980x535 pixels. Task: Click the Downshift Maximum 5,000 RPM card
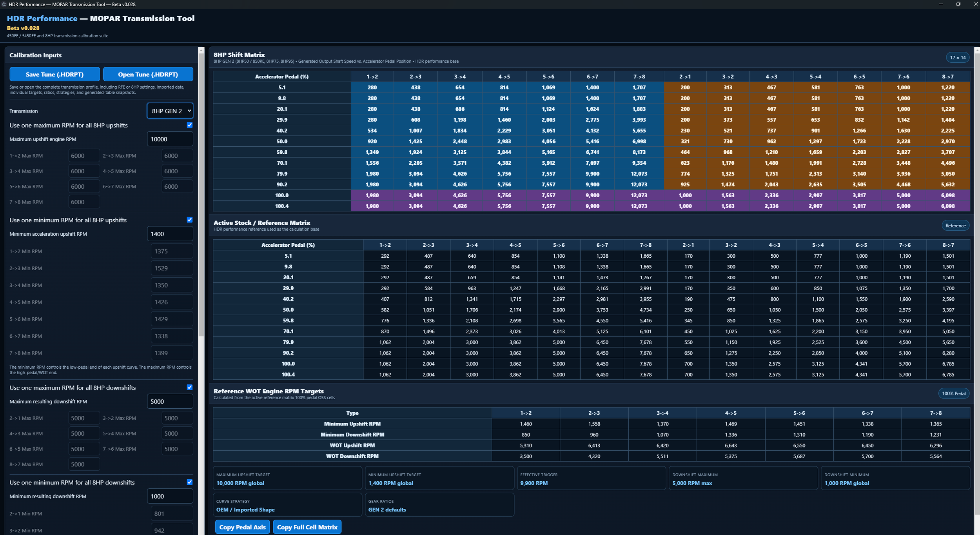click(743, 478)
